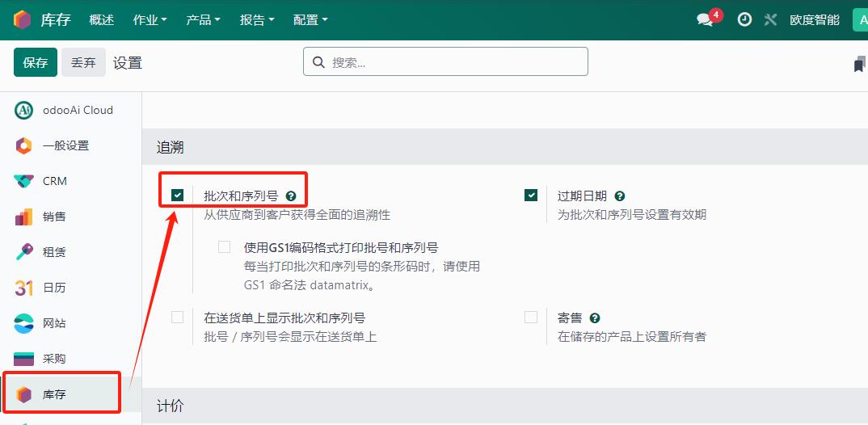868x425 pixels.
Task: Click text 从供应商到客户获得全面的追溯性
Action: [297, 215]
